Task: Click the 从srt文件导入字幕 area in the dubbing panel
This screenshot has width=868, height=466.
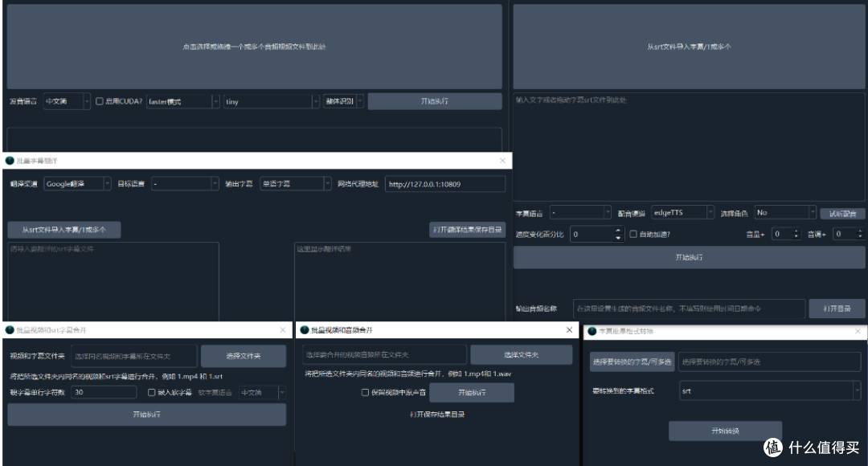Action: (x=690, y=47)
